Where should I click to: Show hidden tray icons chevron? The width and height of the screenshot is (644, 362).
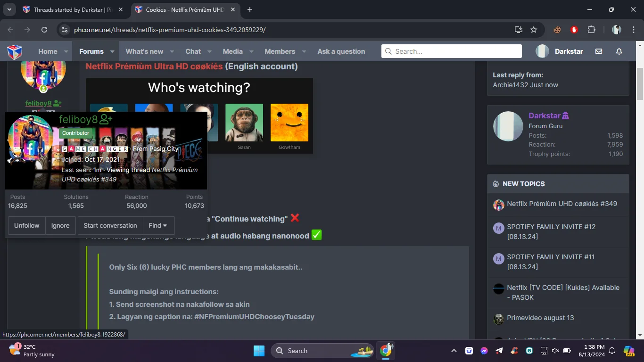[454, 351]
